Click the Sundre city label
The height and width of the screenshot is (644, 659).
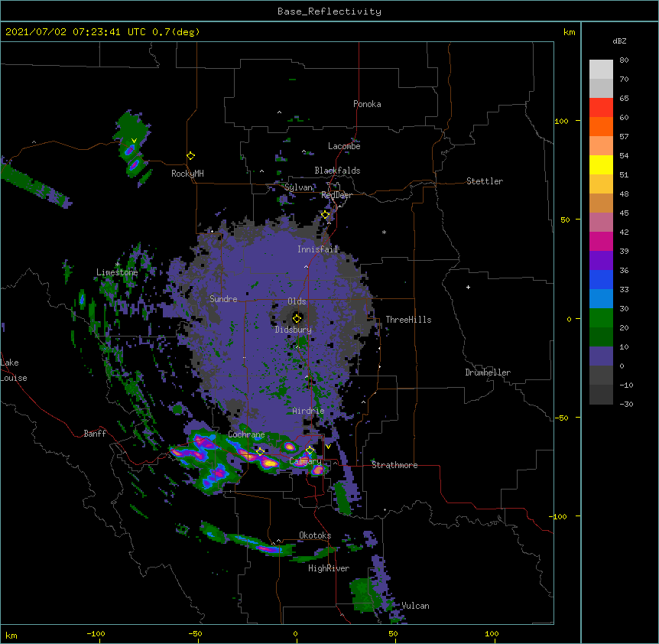(x=223, y=299)
